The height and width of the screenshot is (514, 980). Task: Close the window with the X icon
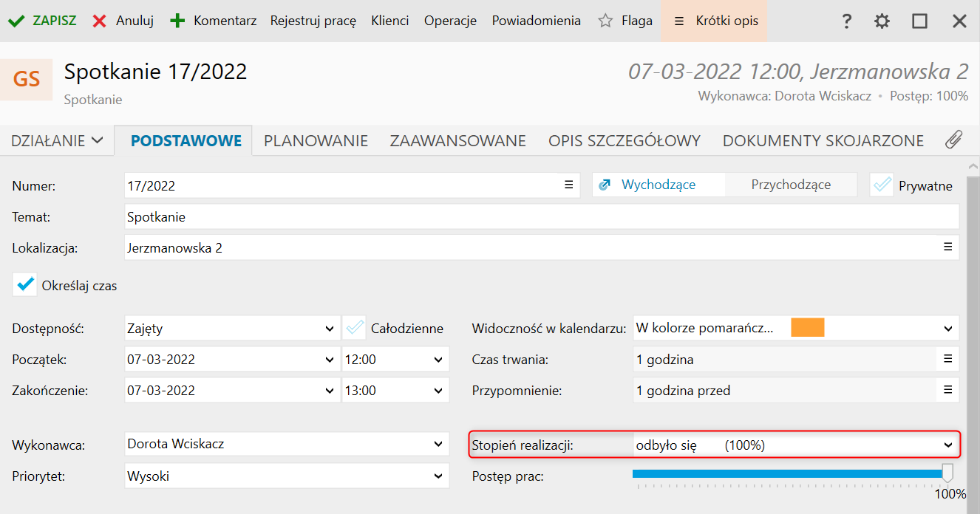[959, 21]
